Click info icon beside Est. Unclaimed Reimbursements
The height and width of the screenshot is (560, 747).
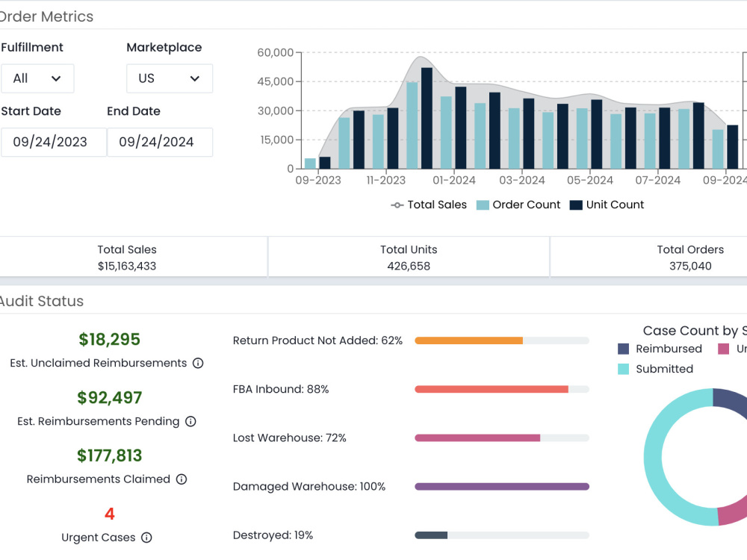click(198, 364)
